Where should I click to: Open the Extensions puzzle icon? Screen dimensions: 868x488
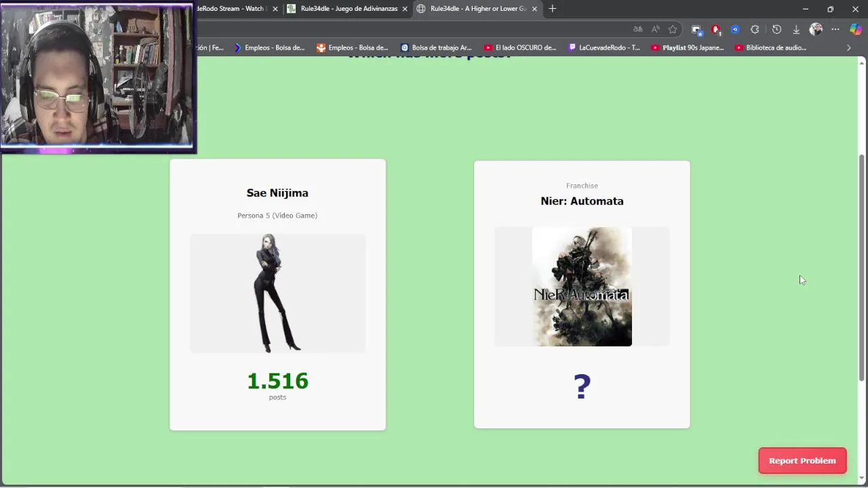point(755,29)
